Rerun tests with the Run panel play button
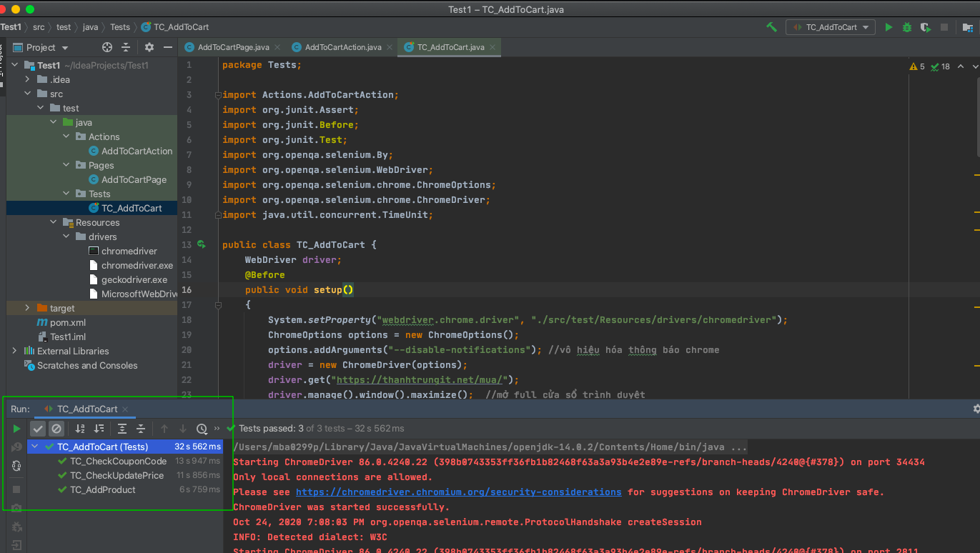This screenshot has height=553, width=980. 16,429
